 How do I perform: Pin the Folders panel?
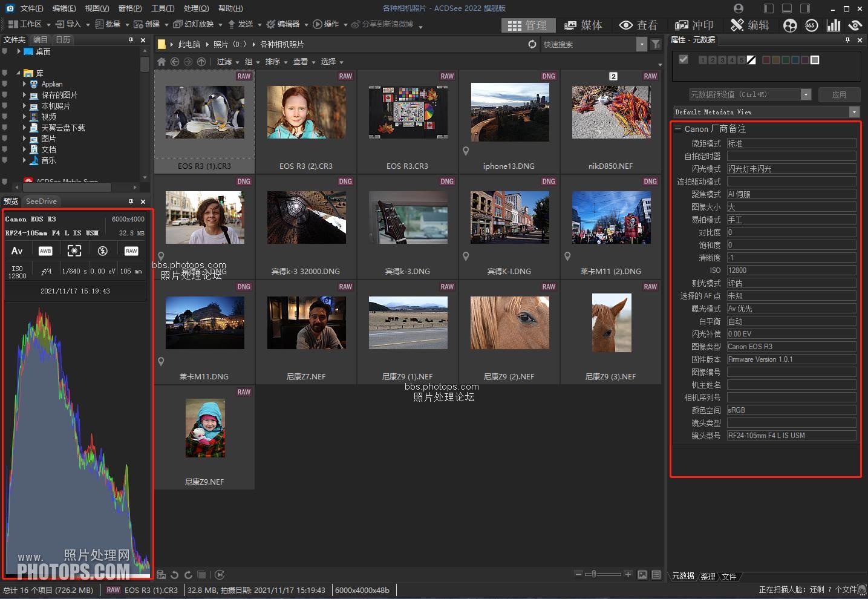(131, 40)
